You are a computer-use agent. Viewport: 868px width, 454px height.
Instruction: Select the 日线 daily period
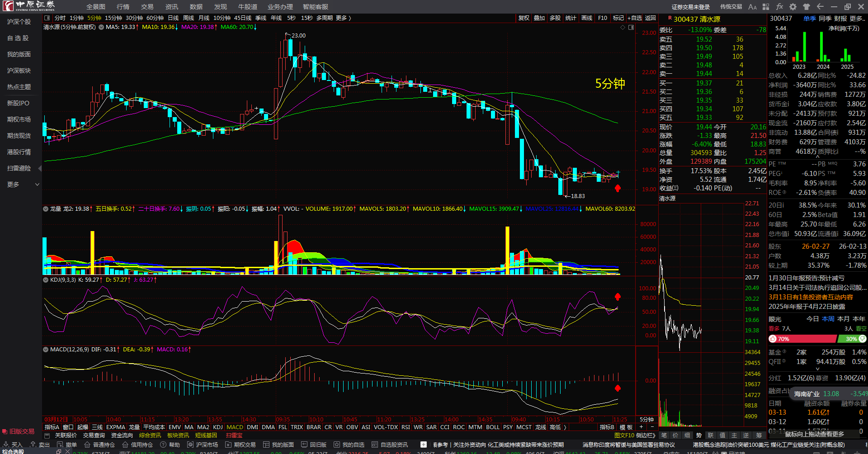[173, 18]
